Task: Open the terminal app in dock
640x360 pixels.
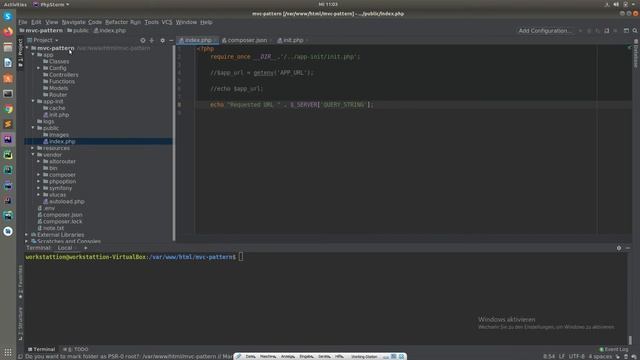Action: pyautogui.click(x=8, y=93)
